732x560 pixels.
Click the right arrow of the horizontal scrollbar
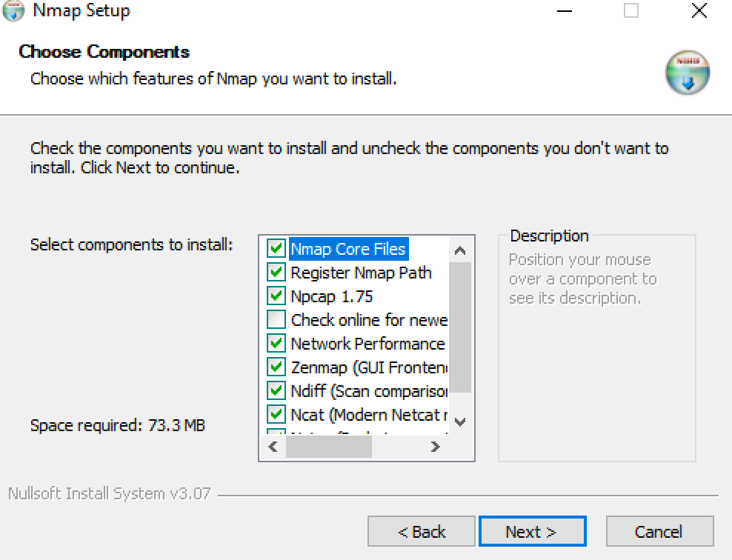(x=436, y=446)
